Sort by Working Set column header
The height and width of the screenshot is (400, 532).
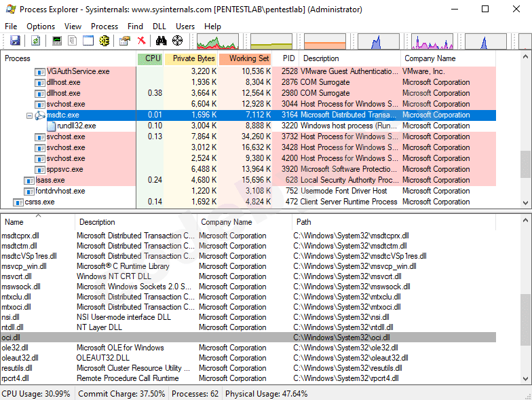pos(246,58)
